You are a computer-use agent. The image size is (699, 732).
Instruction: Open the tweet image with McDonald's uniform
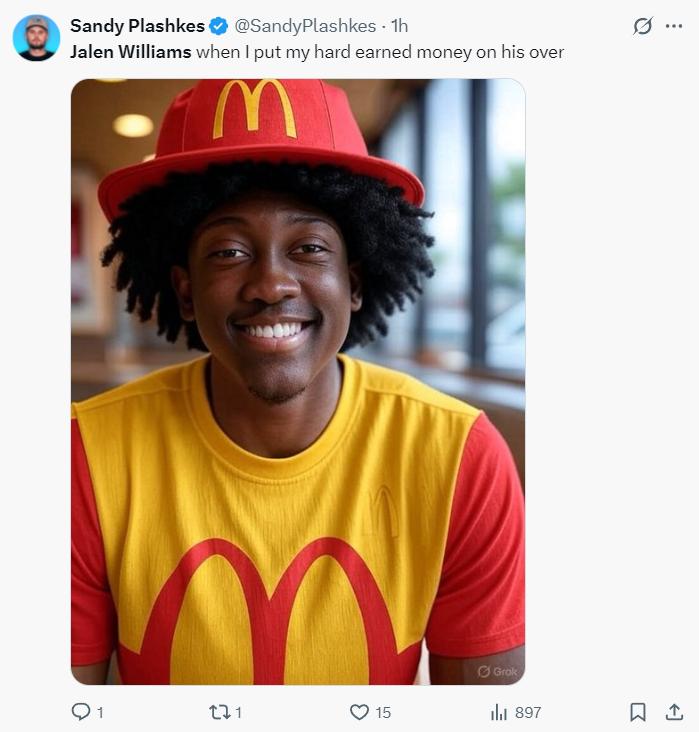[x=298, y=381]
